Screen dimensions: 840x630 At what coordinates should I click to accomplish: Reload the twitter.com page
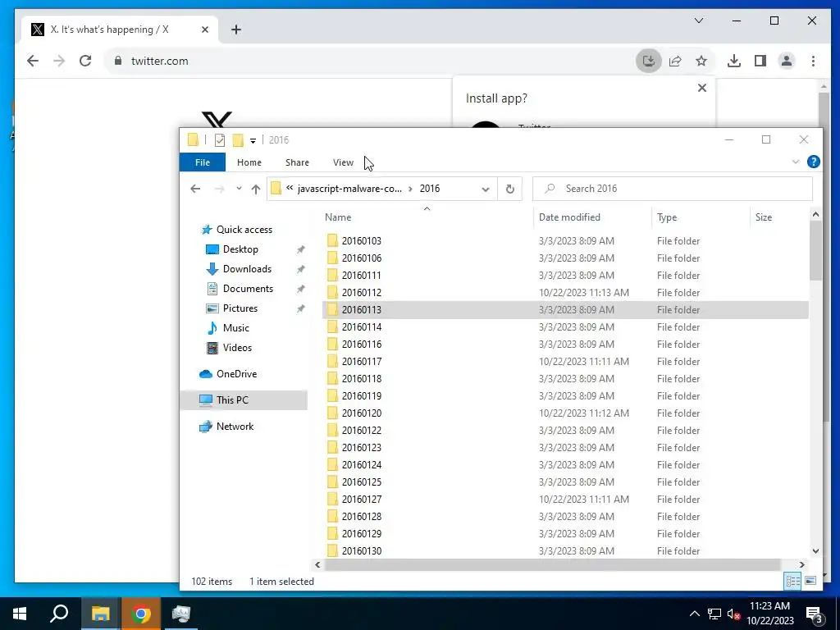(x=85, y=61)
